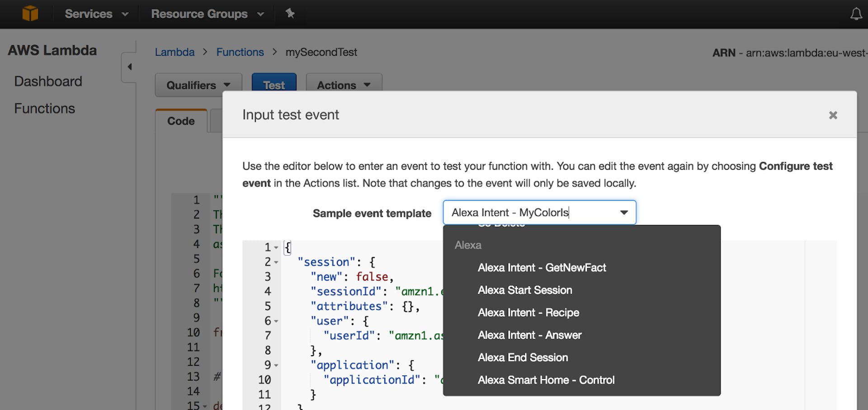
Task: Select Dashboard in the sidebar
Action: click(48, 81)
